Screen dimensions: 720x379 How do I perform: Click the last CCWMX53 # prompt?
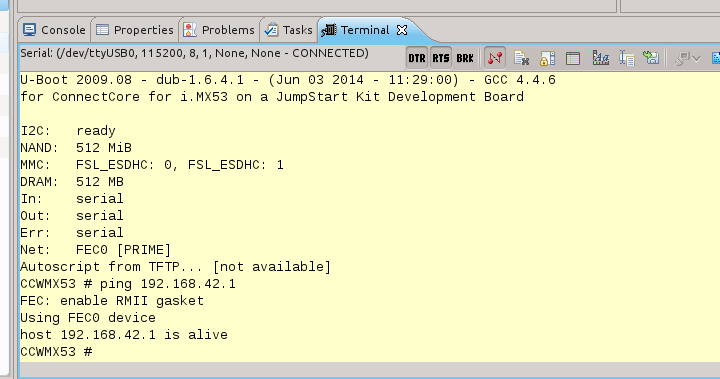(56, 352)
